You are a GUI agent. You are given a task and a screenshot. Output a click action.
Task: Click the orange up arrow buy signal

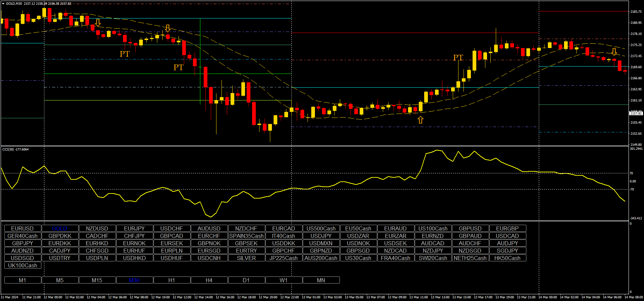click(420, 120)
